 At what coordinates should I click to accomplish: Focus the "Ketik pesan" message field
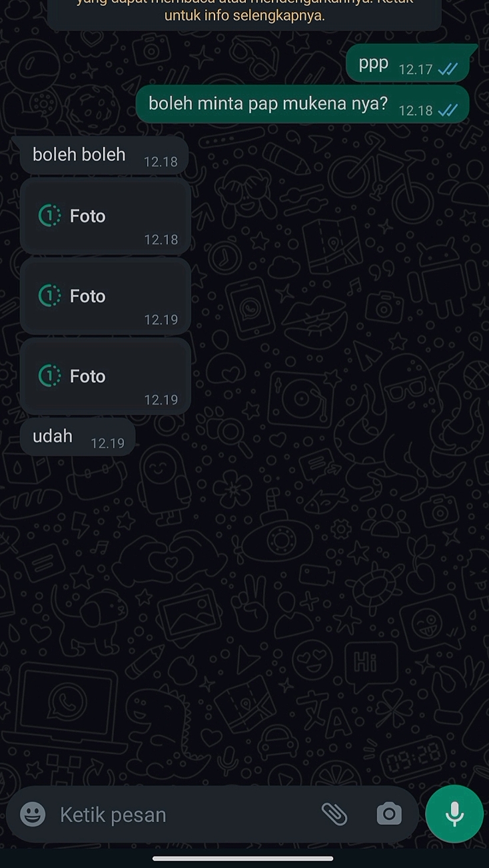[x=180, y=815]
